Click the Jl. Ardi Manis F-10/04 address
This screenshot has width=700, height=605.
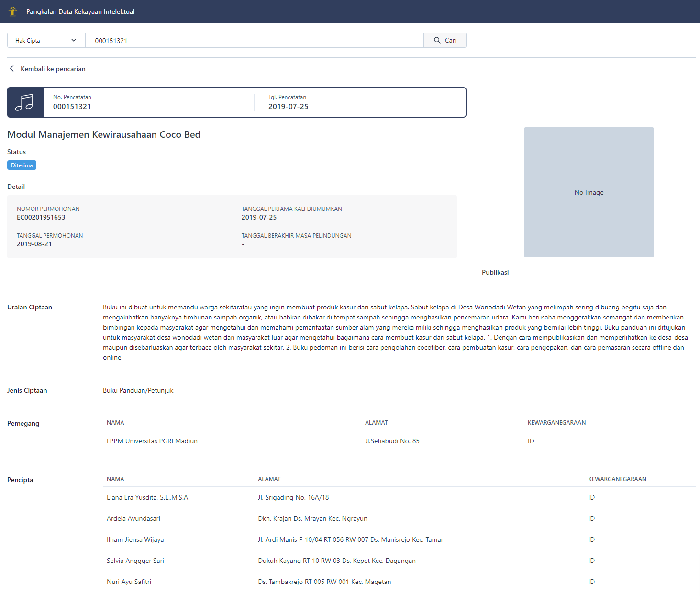(x=352, y=539)
